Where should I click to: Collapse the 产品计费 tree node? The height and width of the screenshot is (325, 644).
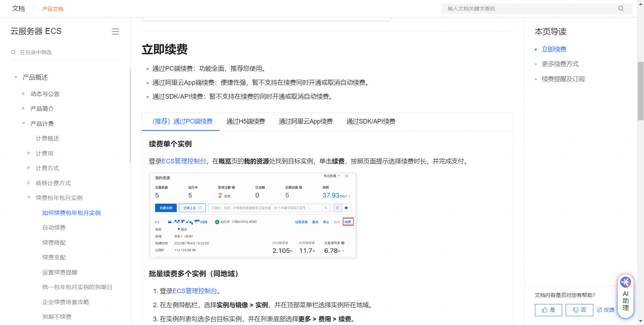[x=23, y=123]
